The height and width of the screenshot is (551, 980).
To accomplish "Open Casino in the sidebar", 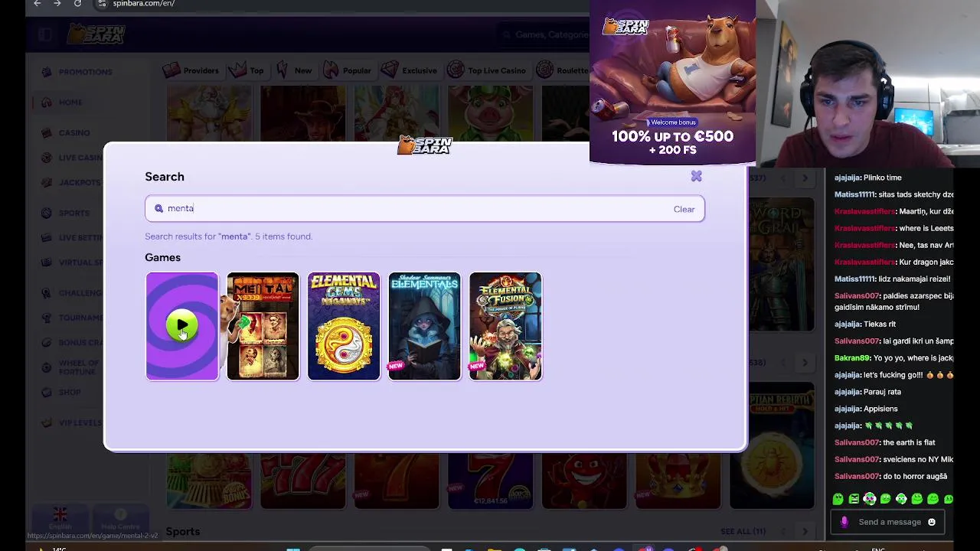I will pos(74,133).
